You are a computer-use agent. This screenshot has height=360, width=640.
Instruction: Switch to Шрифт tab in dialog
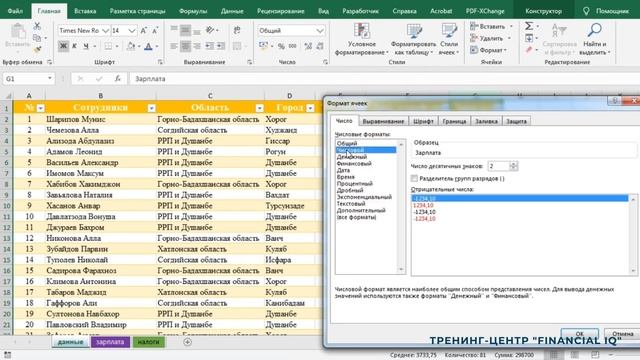click(x=423, y=121)
